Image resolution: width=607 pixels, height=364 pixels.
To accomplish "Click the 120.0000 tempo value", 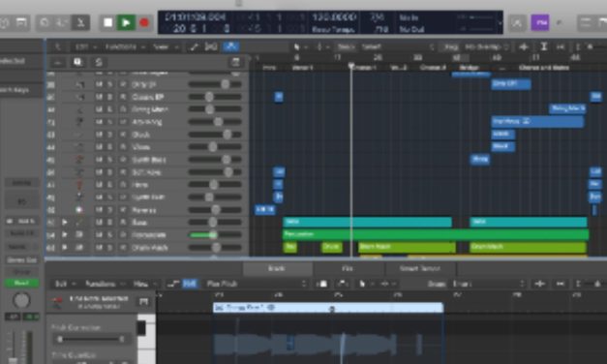I will click(334, 17).
